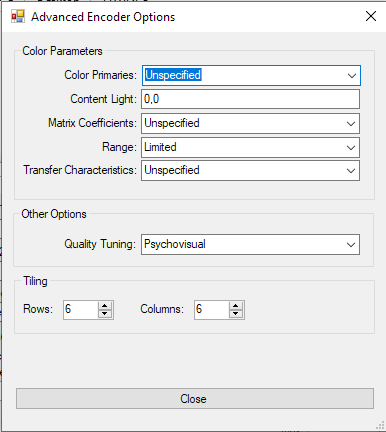386x432 pixels.
Task: Close the dialog with the X button
Action: point(371,16)
